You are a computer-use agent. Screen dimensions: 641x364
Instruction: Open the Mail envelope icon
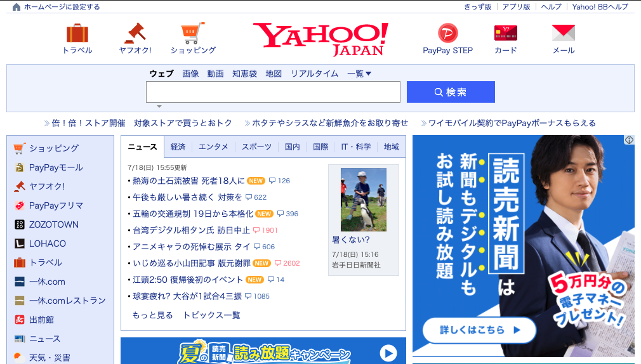[x=563, y=33]
